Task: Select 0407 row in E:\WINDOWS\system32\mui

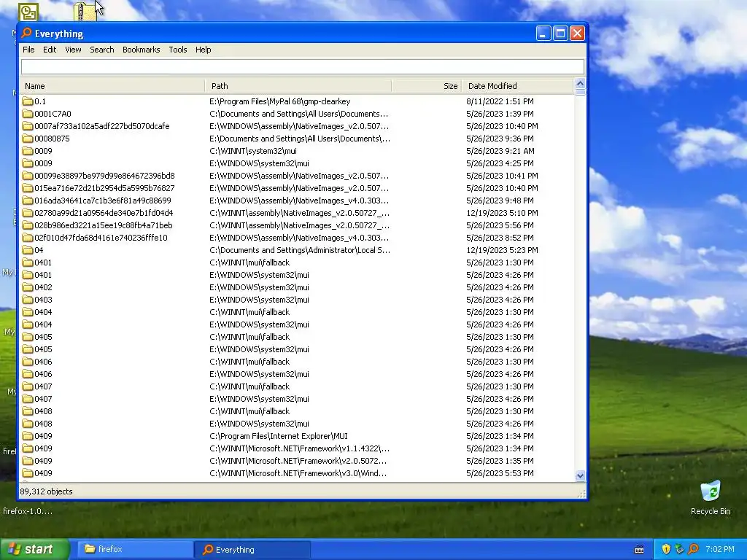Action: 298,399
